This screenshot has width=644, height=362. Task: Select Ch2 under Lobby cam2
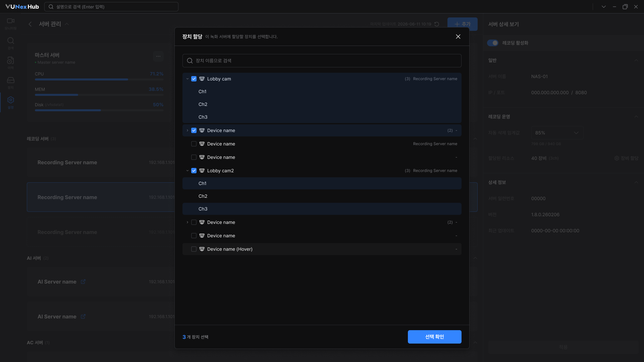pyautogui.click(x=322, y=196)
